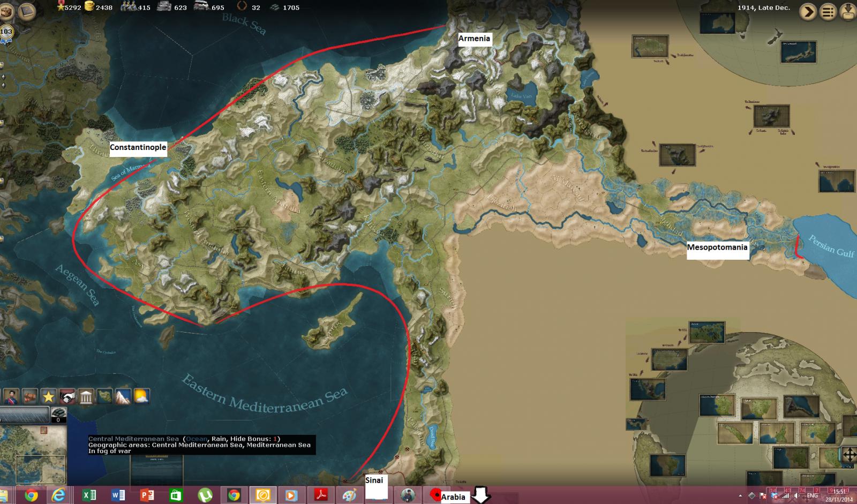Click the save game icon
857x504 pixels.
848,12
